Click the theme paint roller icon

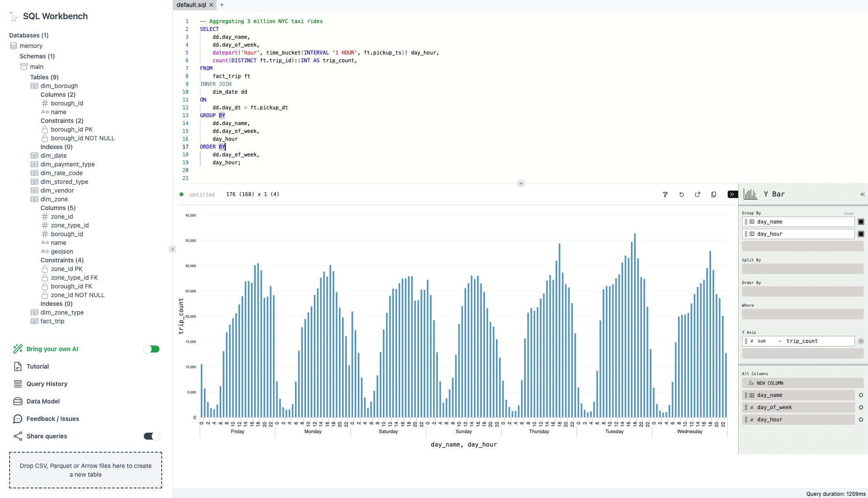[665, 195]
